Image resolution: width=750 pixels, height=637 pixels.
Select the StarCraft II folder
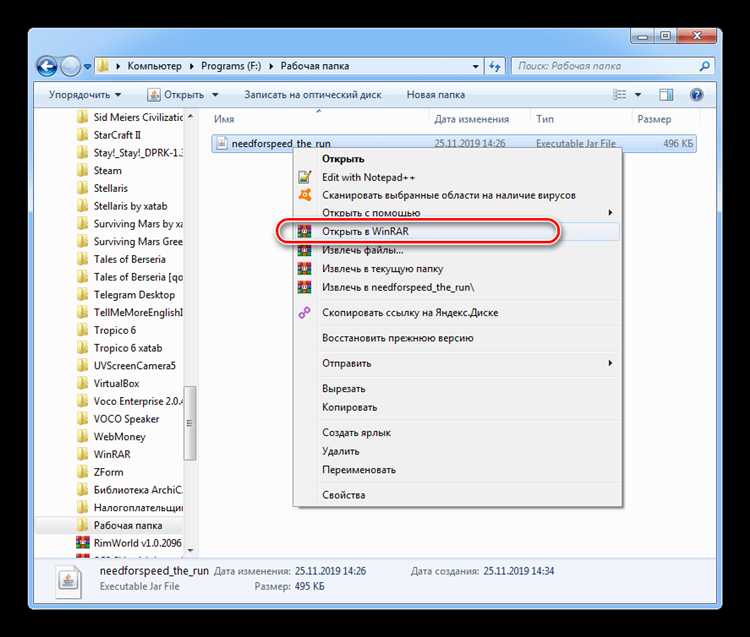coord(117,135)
